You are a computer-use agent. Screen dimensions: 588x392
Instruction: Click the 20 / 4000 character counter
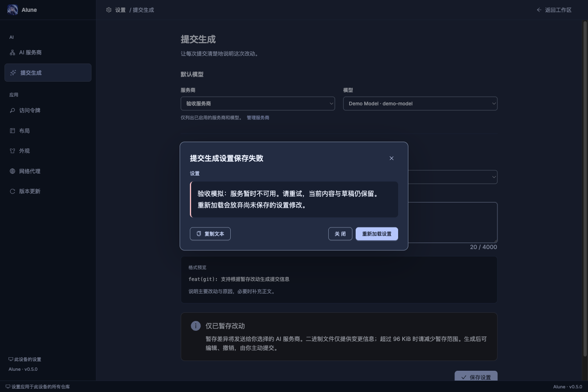[x=483, y=247]
